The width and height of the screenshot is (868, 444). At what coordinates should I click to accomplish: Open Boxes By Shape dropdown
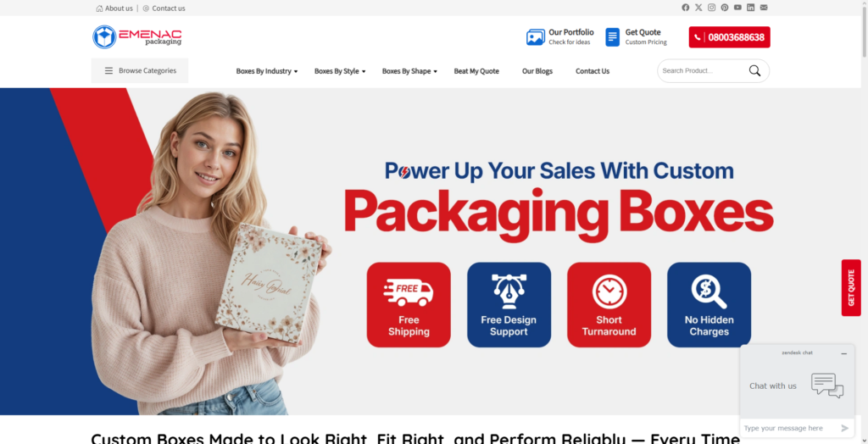(x=409, y=71)
